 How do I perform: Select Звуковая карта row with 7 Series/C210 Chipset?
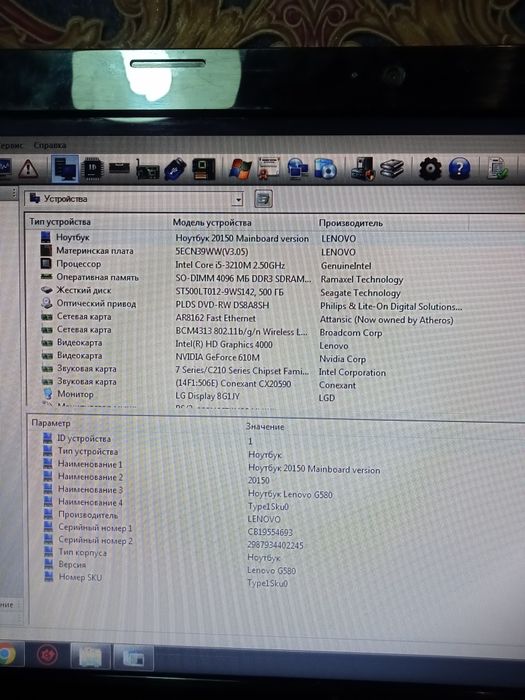click(254, 369)
